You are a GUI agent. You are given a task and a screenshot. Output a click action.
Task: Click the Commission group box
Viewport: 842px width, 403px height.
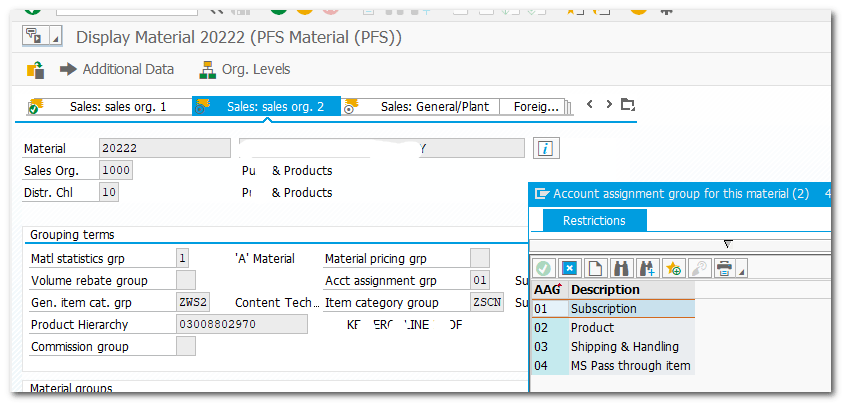[x=185, y=346]
